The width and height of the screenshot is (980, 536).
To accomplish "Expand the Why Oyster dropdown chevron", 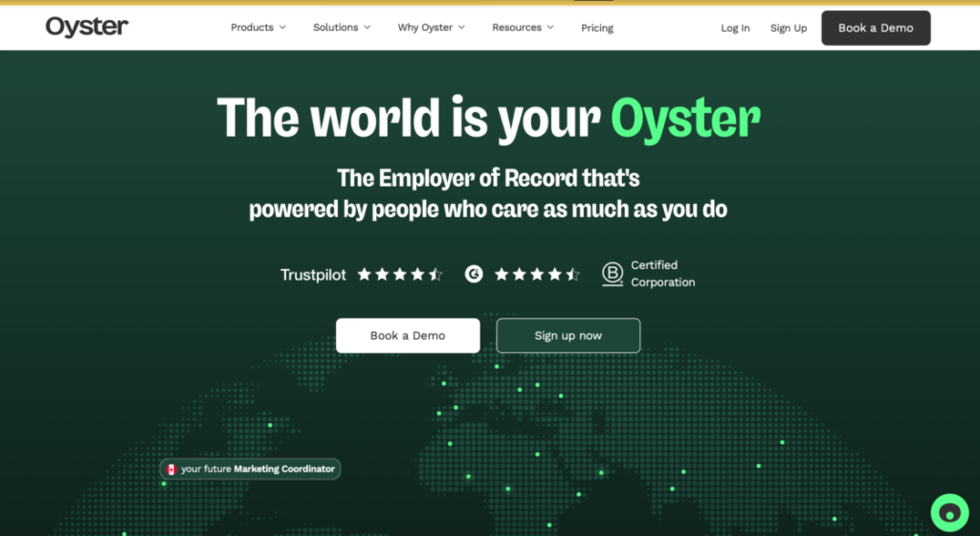I will pos(461,28).
